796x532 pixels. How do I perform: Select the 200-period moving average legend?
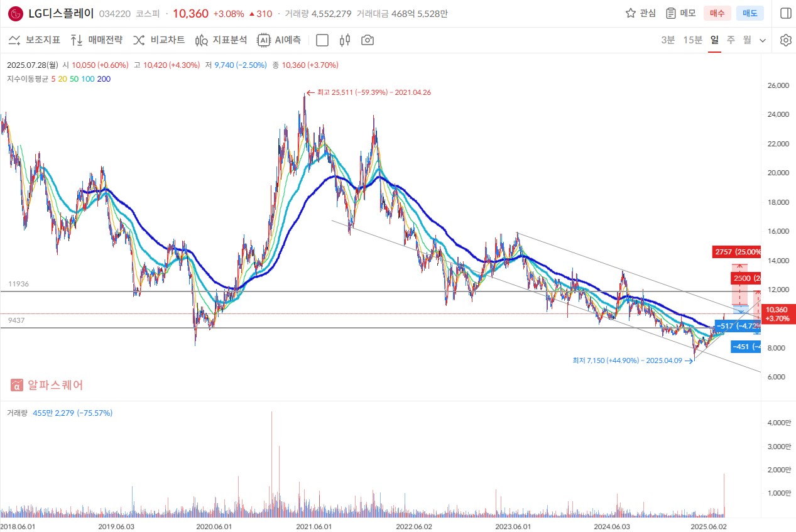point(104,79)
